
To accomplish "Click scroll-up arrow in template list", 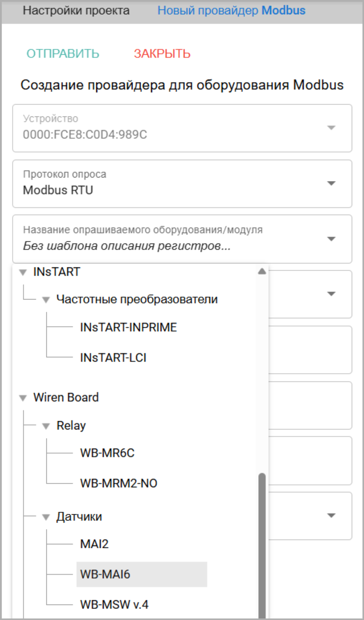I will (x=261, y=272).
